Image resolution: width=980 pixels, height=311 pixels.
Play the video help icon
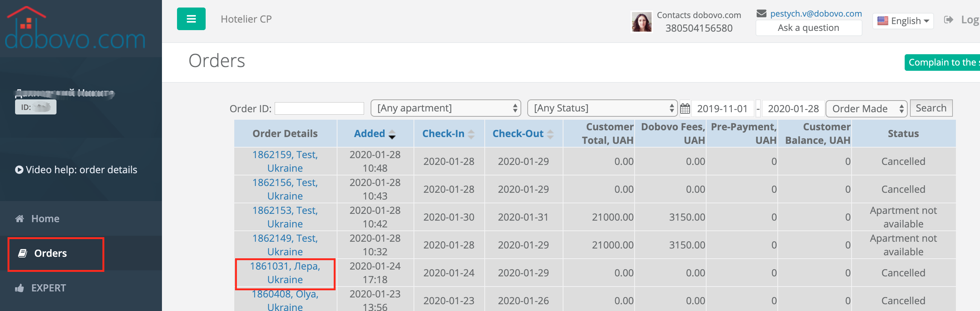(19, 169)
